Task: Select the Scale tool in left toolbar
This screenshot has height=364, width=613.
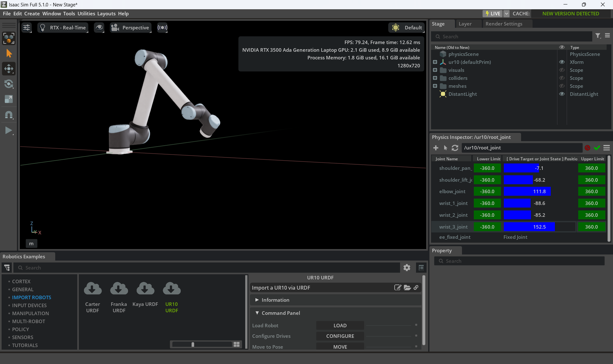Action: [x=9, y=99]
